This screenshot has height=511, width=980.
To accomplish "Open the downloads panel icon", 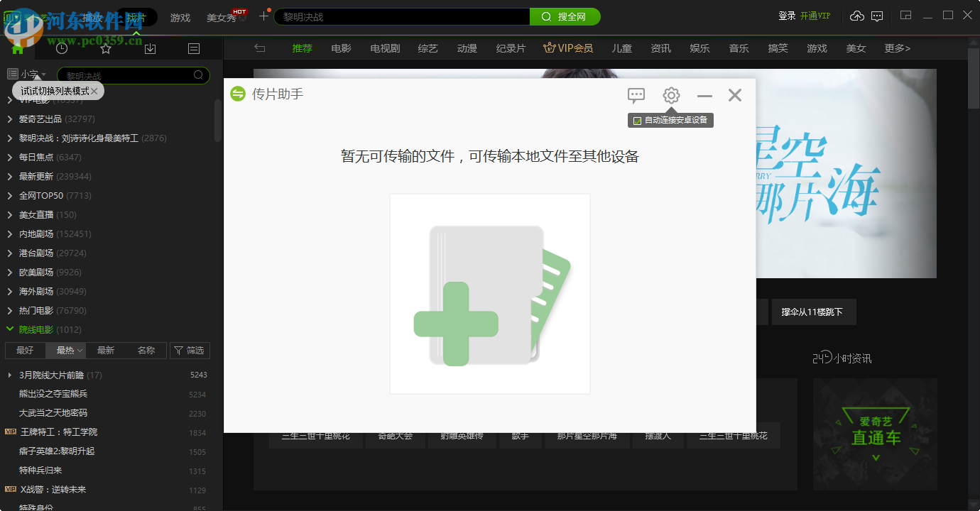I will click(x=150, y=48).
